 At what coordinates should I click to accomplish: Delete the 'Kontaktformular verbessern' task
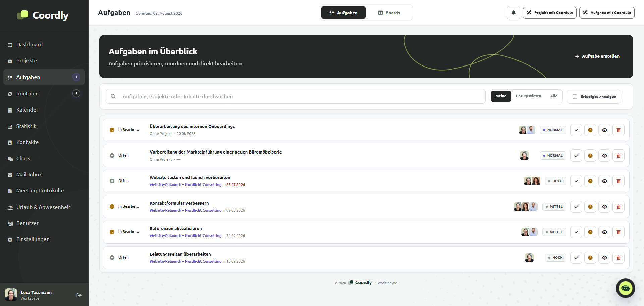618,207
